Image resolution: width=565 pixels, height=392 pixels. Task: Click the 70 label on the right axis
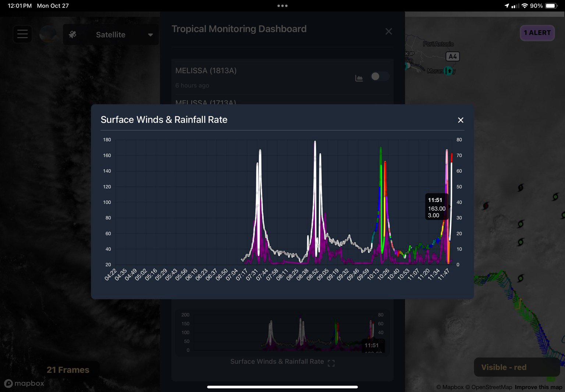click(x=459, y=155)
